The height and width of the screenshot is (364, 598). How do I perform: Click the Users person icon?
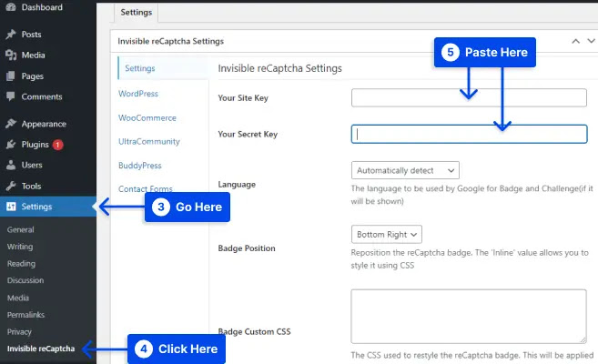(x=11, y=165)
